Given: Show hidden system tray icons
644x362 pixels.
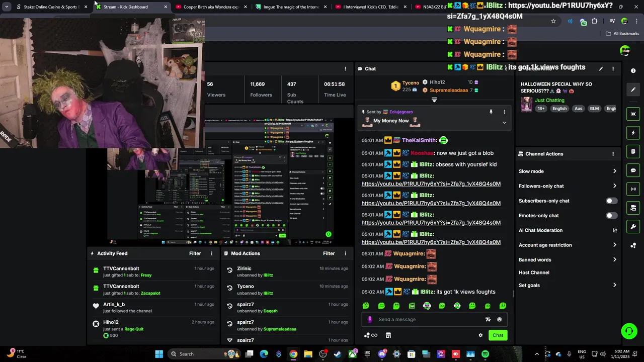Looking at the screenshot, I should click(537, 354).
